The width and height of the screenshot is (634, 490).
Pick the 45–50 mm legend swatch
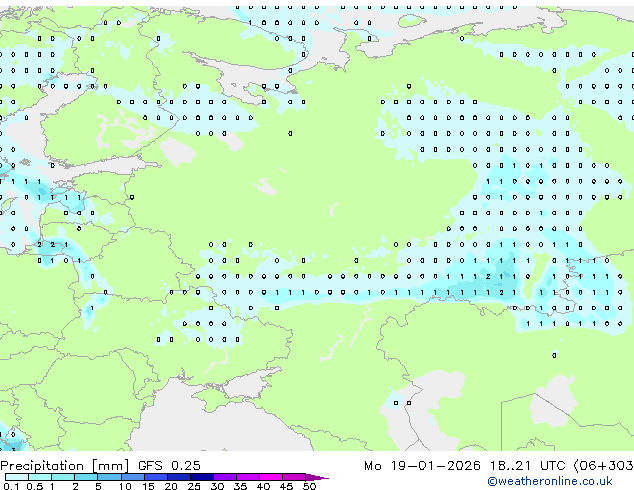[294, 477]
